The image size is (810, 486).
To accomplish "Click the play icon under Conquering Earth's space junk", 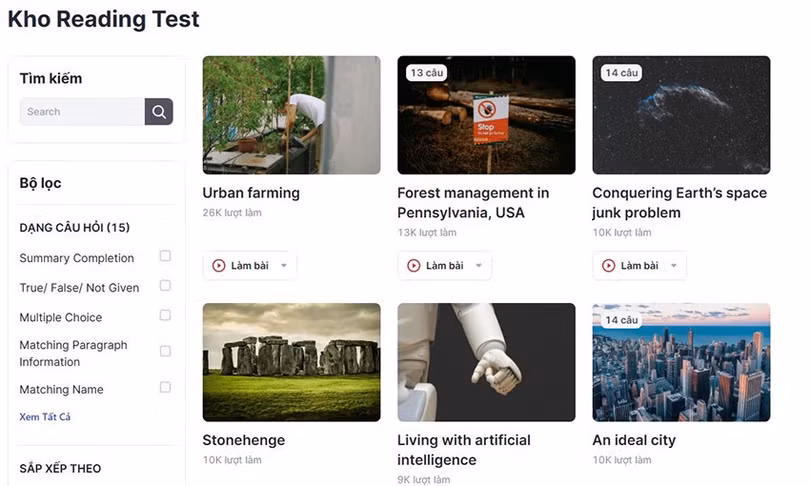I will [x=609, y=265].
